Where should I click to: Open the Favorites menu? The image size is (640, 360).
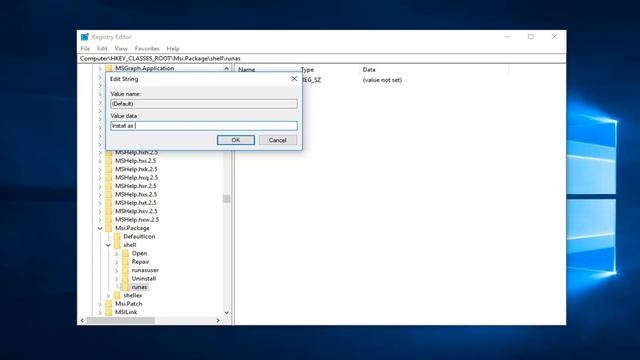tap(147, 49)
